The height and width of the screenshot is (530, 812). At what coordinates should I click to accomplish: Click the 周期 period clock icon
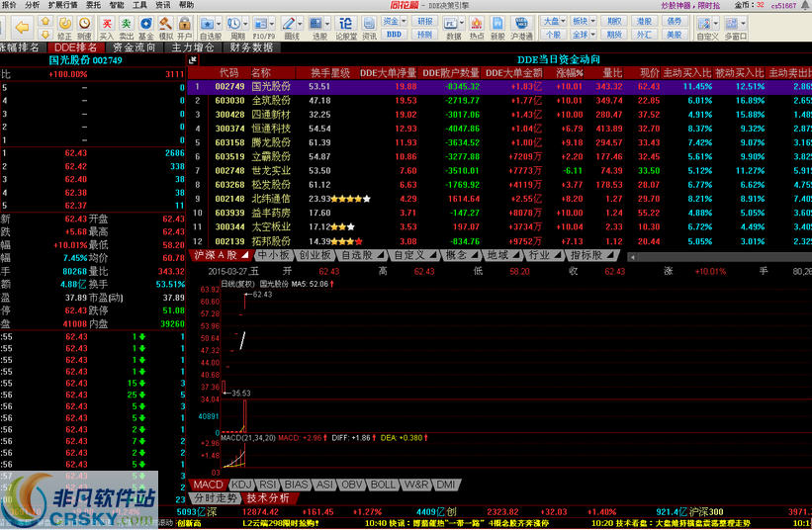(234, 24)
